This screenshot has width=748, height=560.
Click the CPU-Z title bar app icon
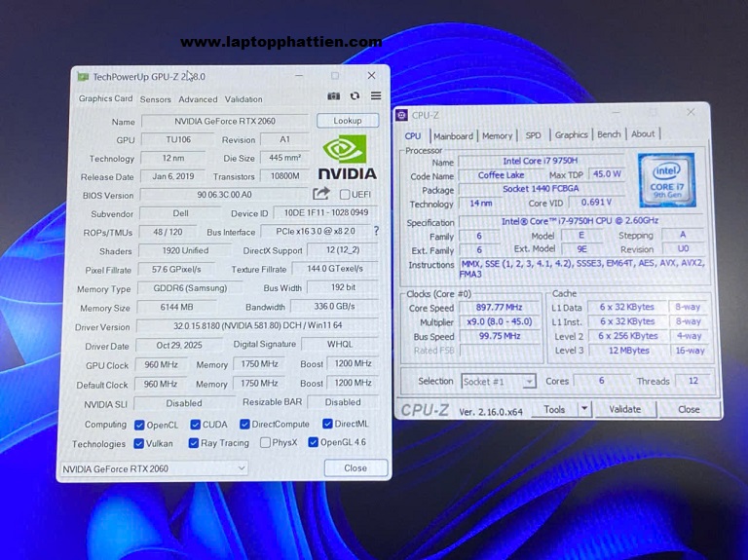(x=402, y=115)
